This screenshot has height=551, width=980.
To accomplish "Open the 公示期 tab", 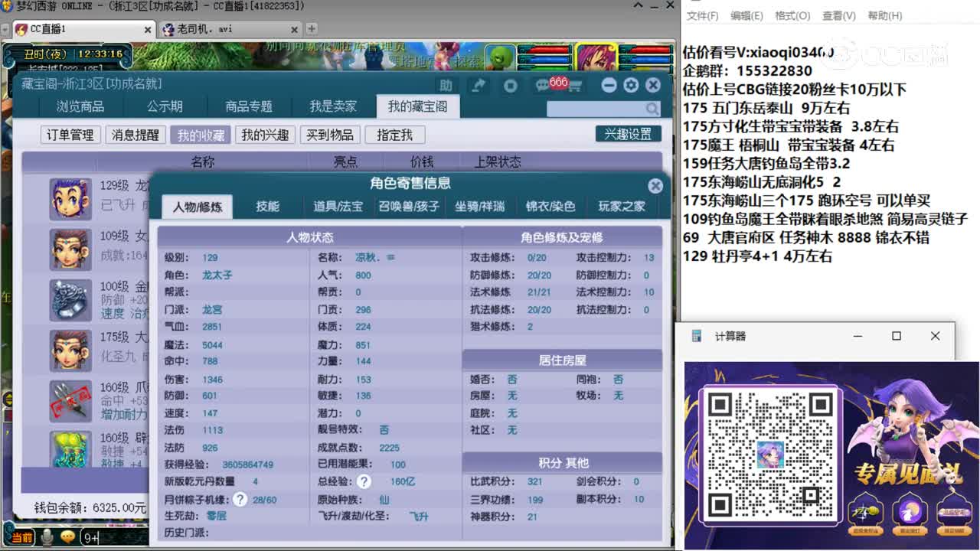I will [165, 106].
